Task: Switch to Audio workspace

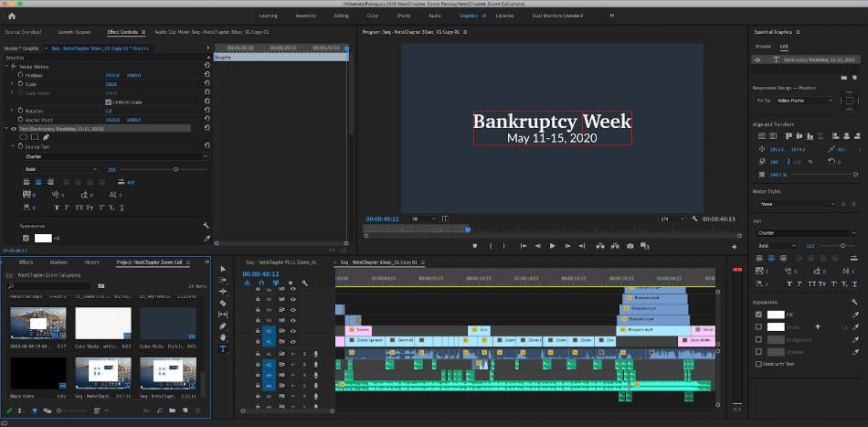Action: coord(435,16)
